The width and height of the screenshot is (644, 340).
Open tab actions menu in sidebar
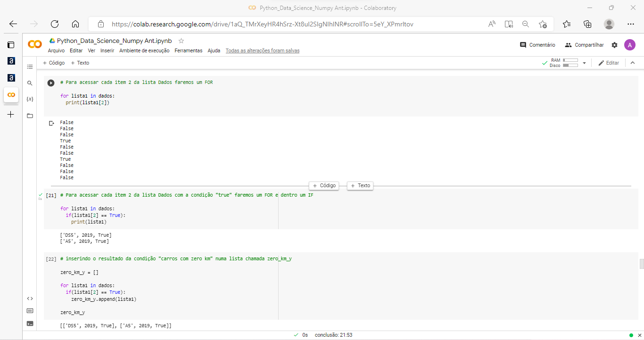pyautogui.click(x=11, y=45)
